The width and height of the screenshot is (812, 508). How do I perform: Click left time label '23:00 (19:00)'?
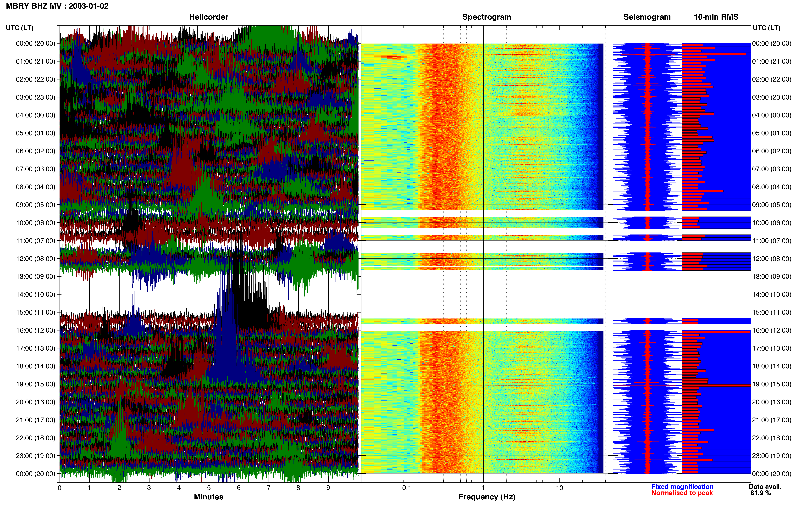point(36,456)
